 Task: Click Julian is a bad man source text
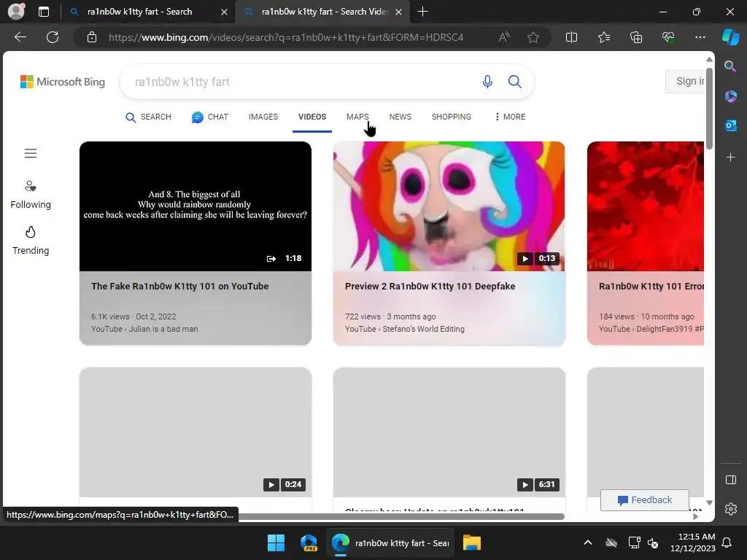163,329
